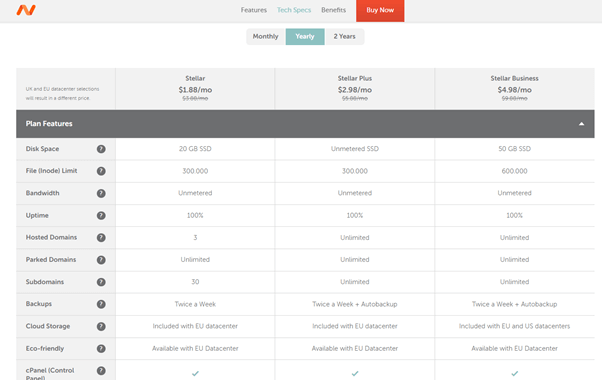Click cPanel checkmark in Stellar Business column

pyautogui.click(x=514, y=373)
